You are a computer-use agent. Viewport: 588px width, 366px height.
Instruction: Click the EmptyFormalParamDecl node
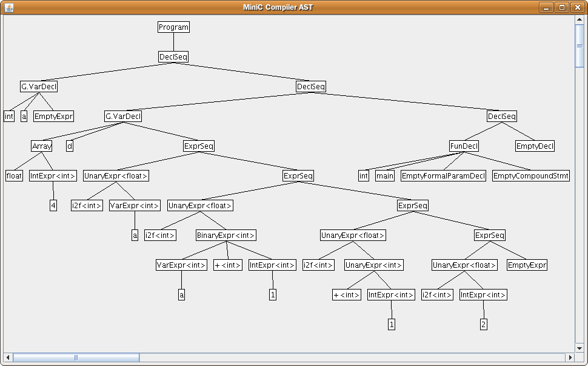point(443,176)
